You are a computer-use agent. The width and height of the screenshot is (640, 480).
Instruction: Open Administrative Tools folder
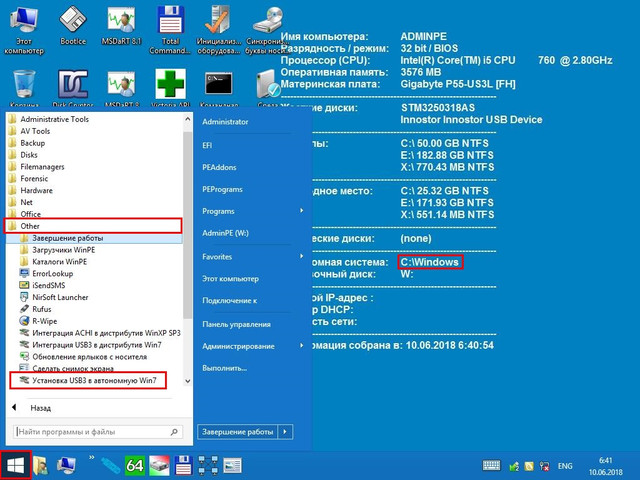coord(95,119)
